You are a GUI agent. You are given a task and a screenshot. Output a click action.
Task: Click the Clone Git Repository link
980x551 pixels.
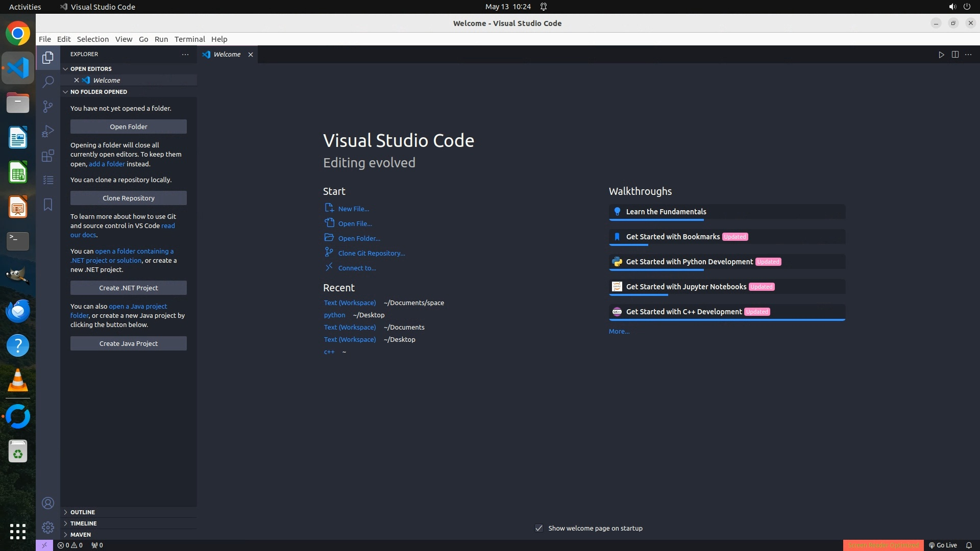[371, 253]
